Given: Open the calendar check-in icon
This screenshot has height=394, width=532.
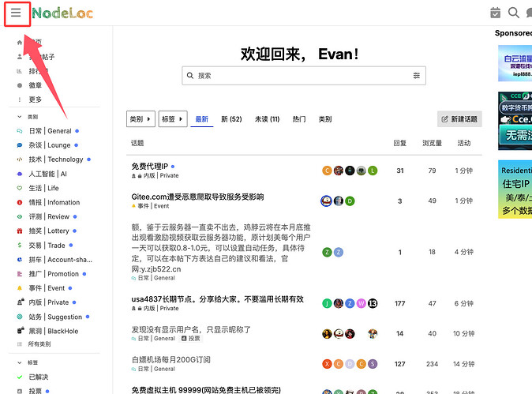Looking at the screenshot, I should pyautogui.click(x=496, y=13).
